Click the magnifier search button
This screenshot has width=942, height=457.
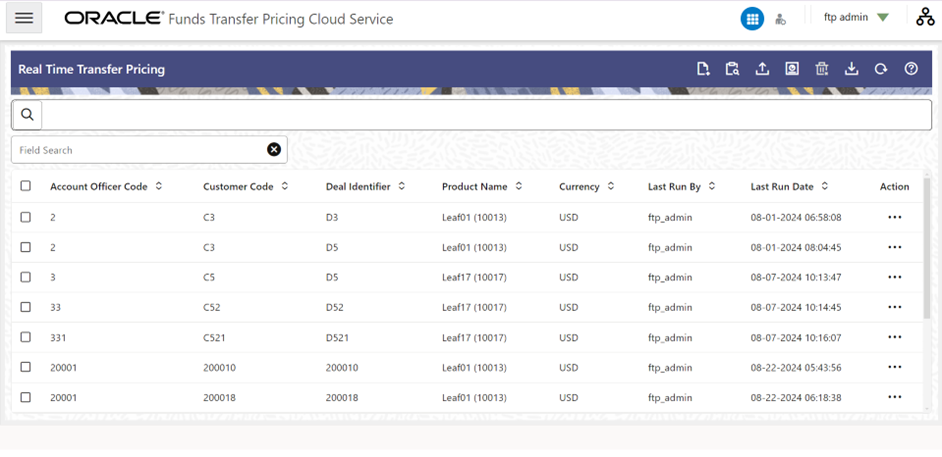click(27, 115)
